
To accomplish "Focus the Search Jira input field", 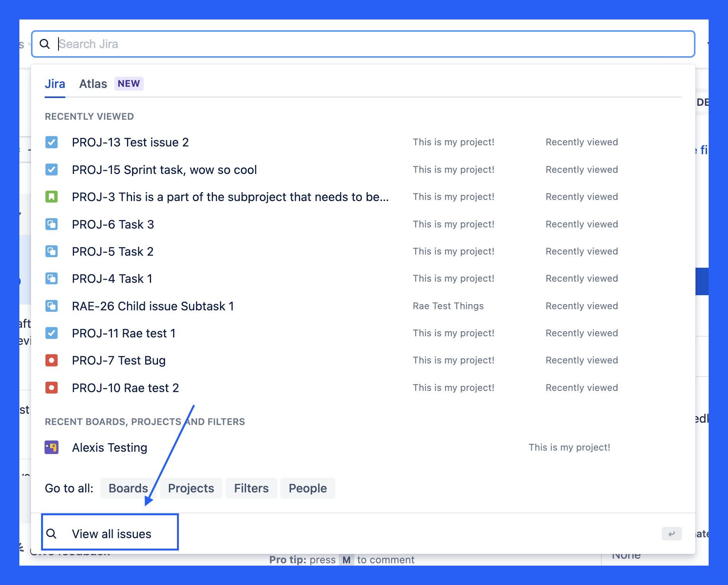I will click(363, 44).
